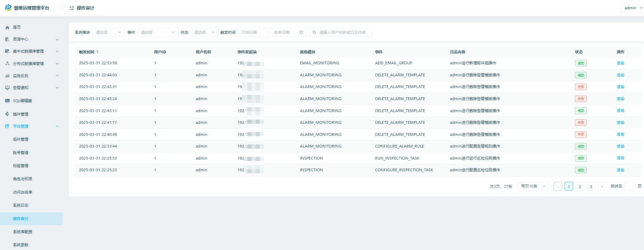The height and width of the screenshot is (250, 644).
Task: Open 账号管理 in the sidebar
Action: tap(21, 153)
